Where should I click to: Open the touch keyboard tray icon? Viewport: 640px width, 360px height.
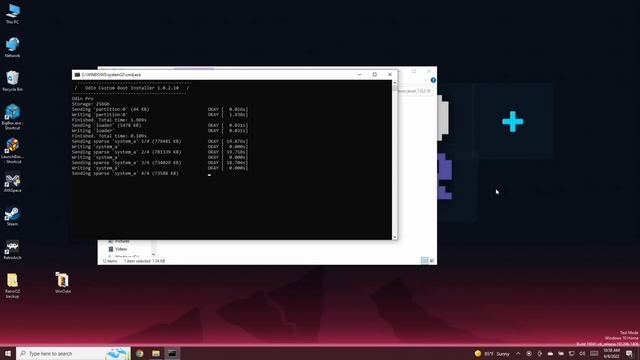coord(594,353)
